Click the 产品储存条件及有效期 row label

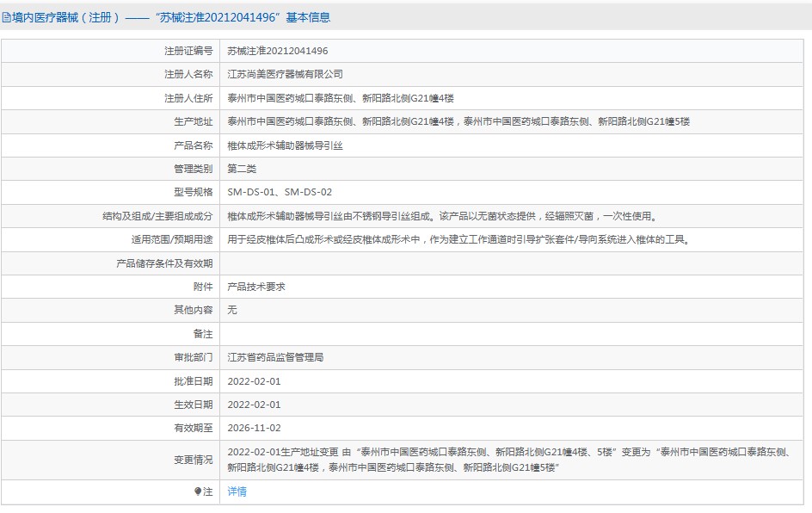point(164,263)
